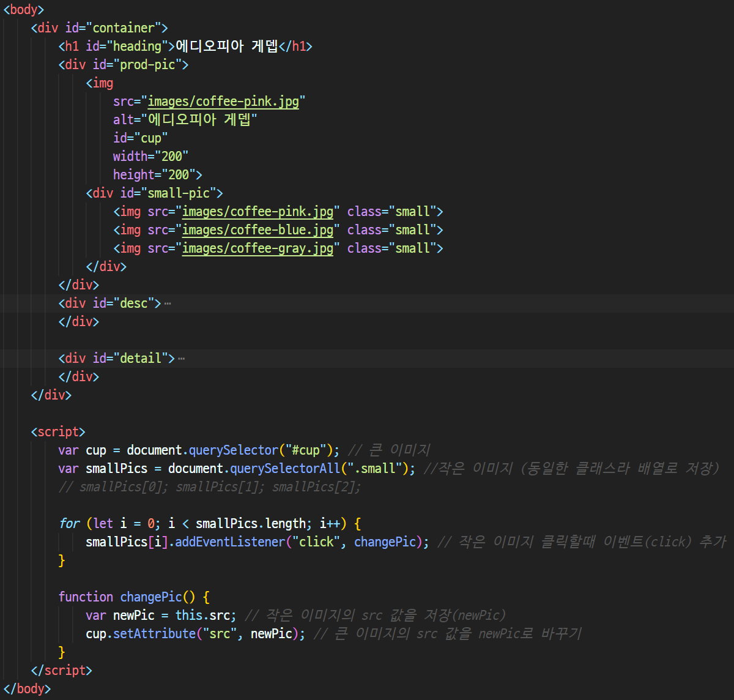734x700 pixels.
Task: Click the for keyword of the loop
Action: 69,524
